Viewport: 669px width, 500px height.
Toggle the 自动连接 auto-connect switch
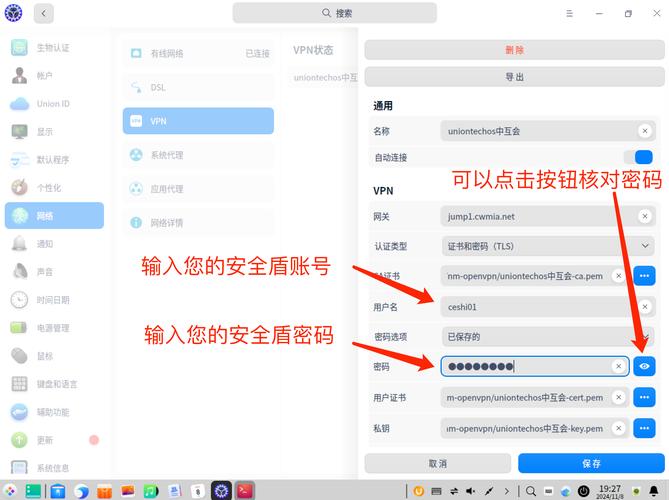pyautogui.click(x=640, y=157)
